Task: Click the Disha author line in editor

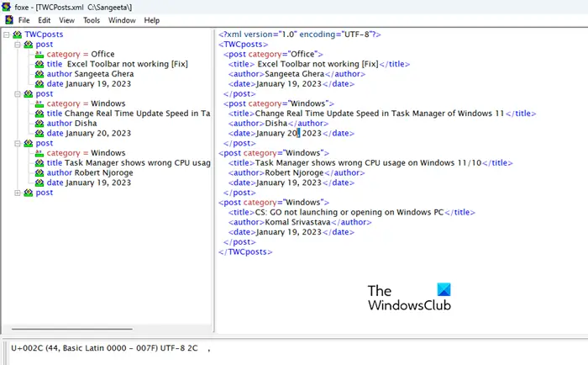Action: click(x=278, y=123)
